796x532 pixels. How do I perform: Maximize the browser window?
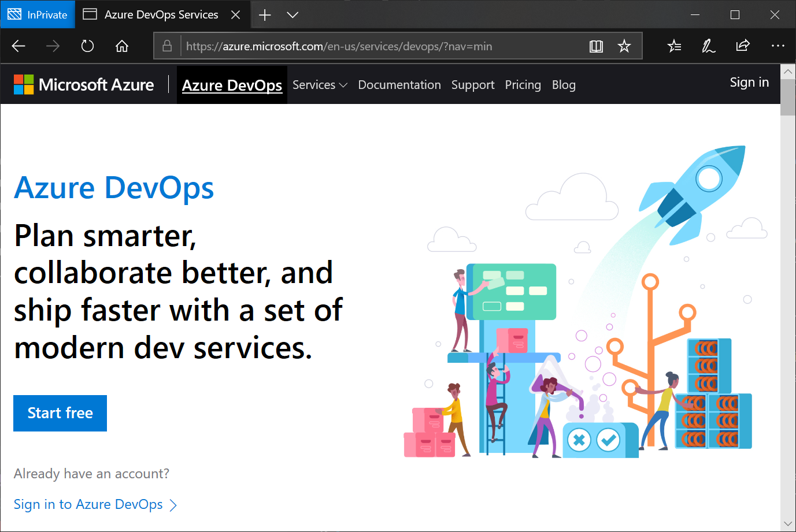pyautogui.click(x=735, y=15)
